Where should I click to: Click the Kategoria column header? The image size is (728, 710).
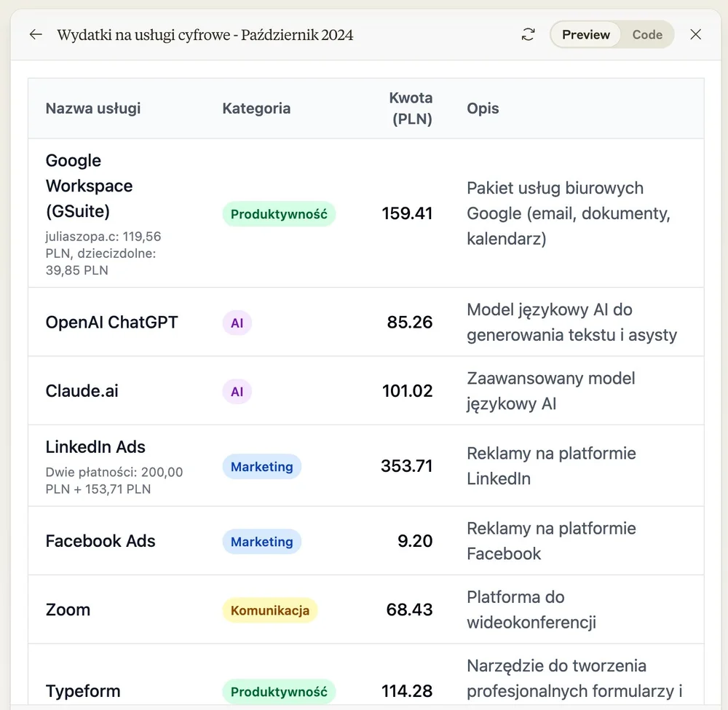pos(256,109)
